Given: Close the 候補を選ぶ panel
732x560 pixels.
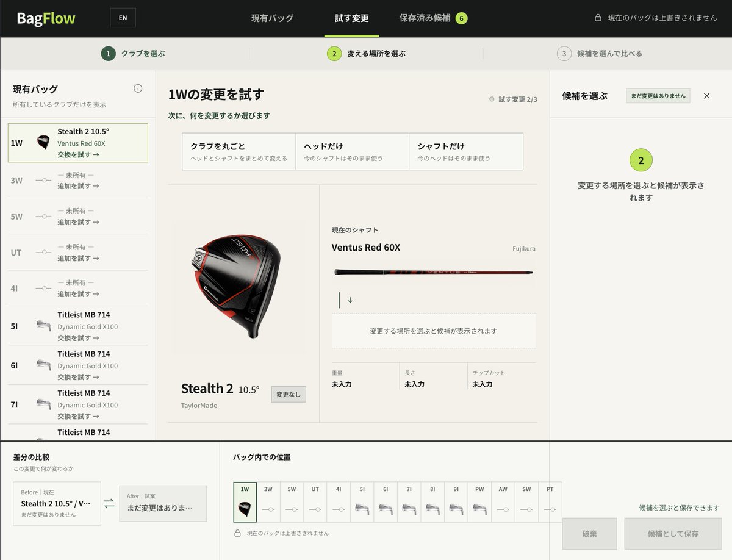Looking at the screenshot, I should [706, 96].
